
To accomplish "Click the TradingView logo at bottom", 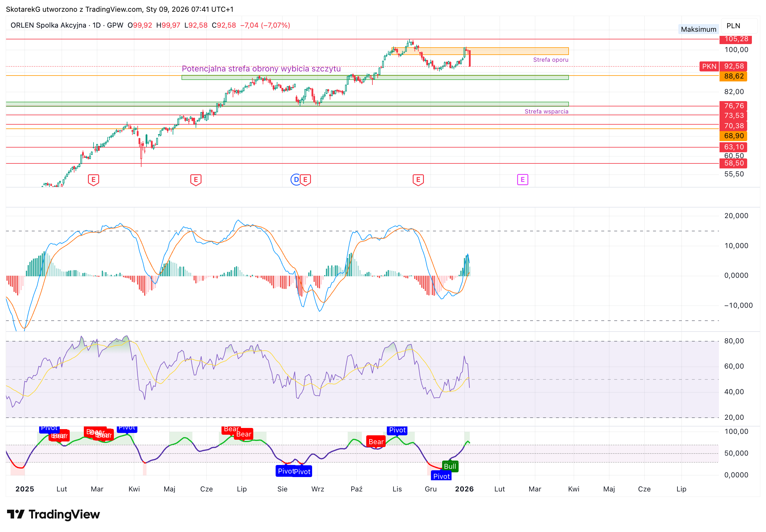I will [x=53, y=514].
